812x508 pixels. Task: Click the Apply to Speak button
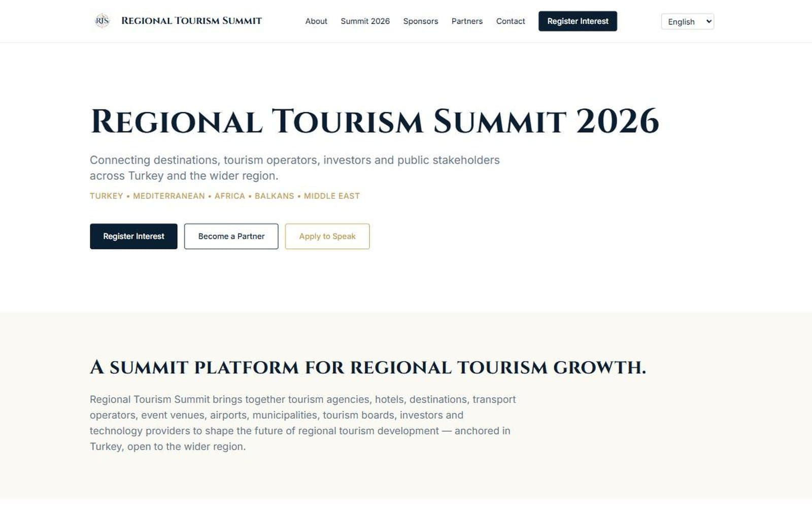327,236
